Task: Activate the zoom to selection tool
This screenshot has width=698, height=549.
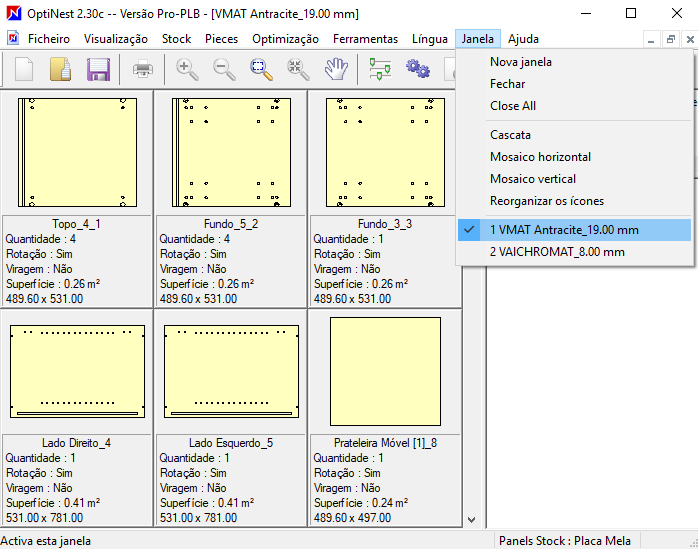Action: click(262, 69)
